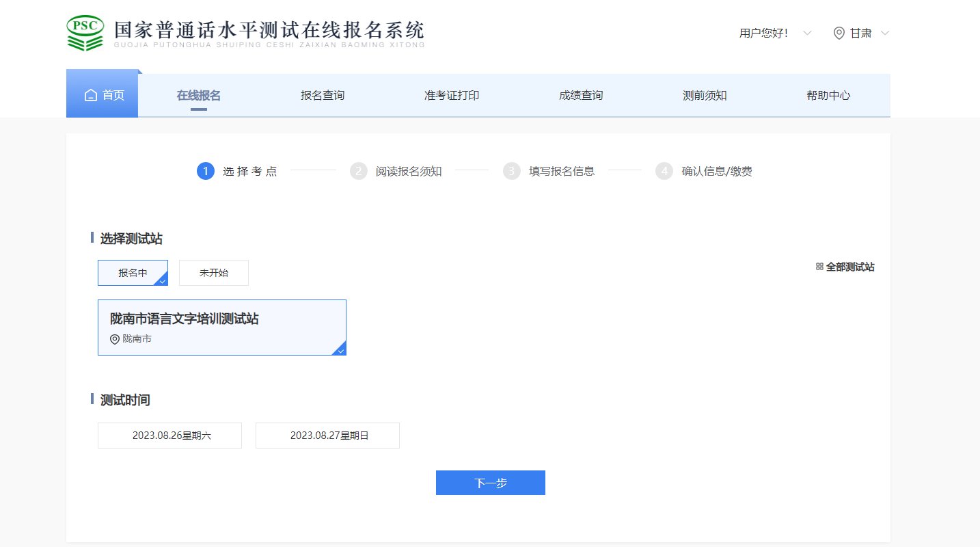Click the PSC logo icon
This screenshot has height=547, width=980.
tap(85, 33)
